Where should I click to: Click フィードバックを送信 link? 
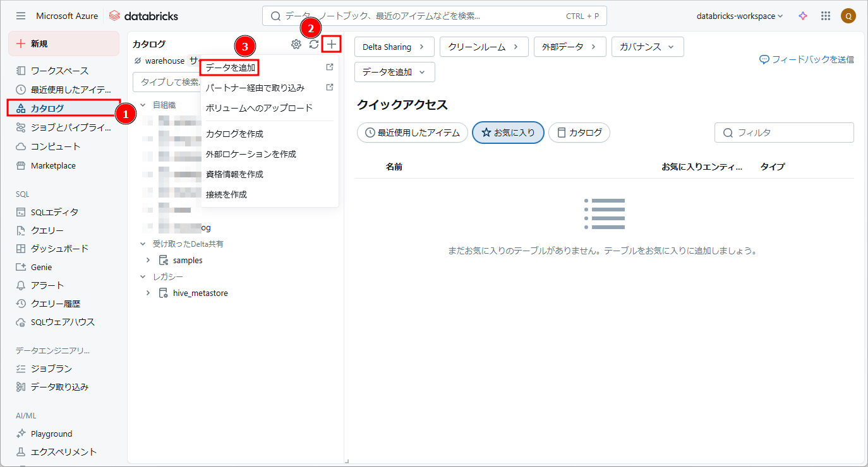807,59
